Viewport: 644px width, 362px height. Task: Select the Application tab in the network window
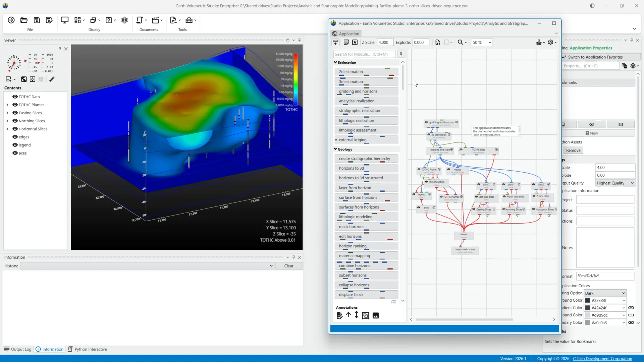tap(345, 34)
